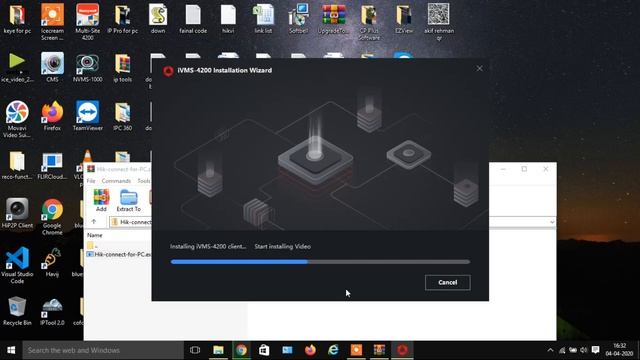Image resolution: width=640 pixels, height=360 pixels.
Task: Launch Visual Studio Code shortcut
Action: click(x=17, y=265)
